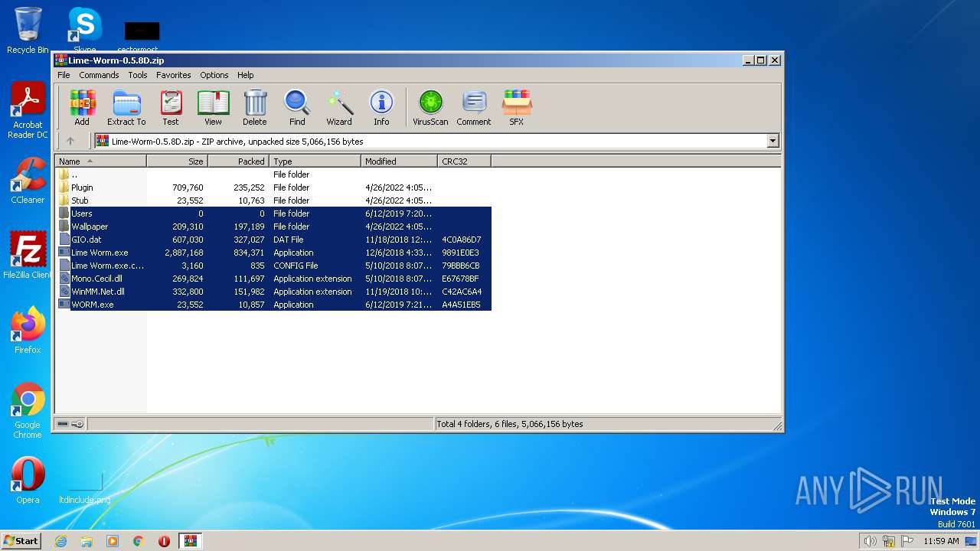Open the Comment toolbar icon
This screenshot has width=980, height=551.
tap(474, 108)
